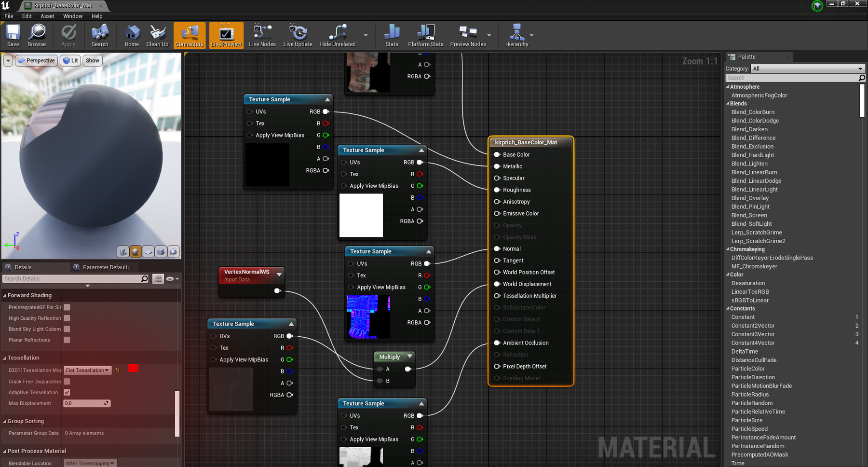Click the viewport Show button
Viewport: 868px width, 467px height.
pyautogui.click(x=93, y=61)
